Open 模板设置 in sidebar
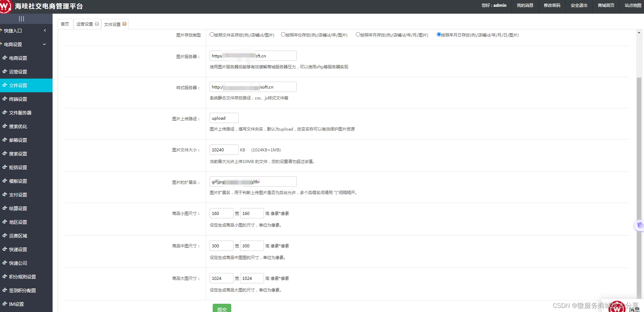 pos(26,181)
